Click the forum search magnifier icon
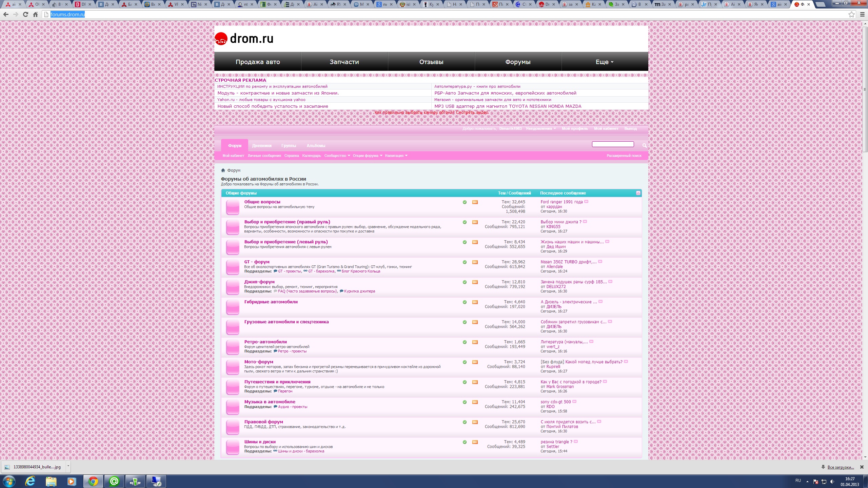The width and height of the screenshot is (868, 488). [644, 145]
